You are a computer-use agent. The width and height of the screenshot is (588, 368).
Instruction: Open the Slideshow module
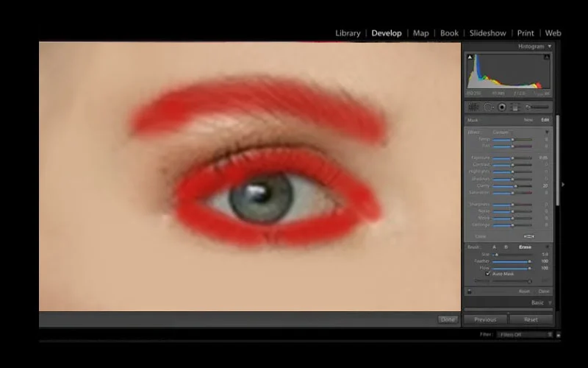(487, 33)
